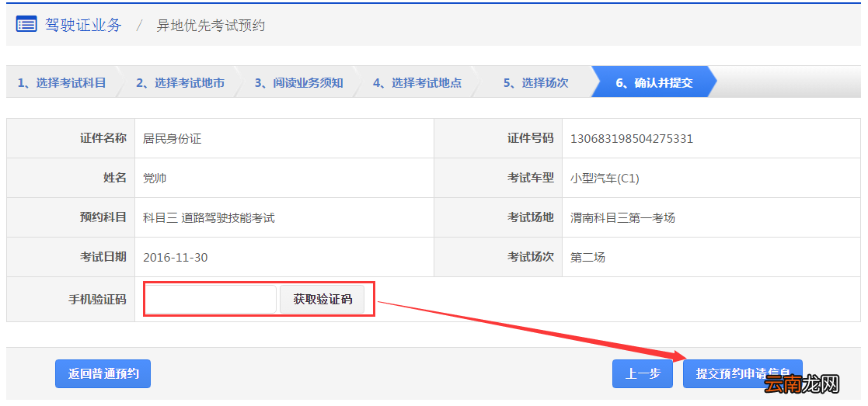This screenshot has height=406, width=868.
Task: Click the 手机验证码 label
Action: coord(97,299)
